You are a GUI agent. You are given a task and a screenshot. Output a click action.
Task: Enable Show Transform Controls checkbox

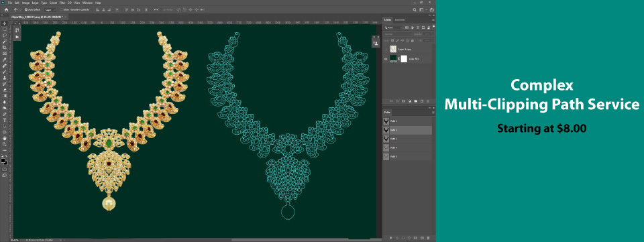pyautogui.click(x=62, y=9)
